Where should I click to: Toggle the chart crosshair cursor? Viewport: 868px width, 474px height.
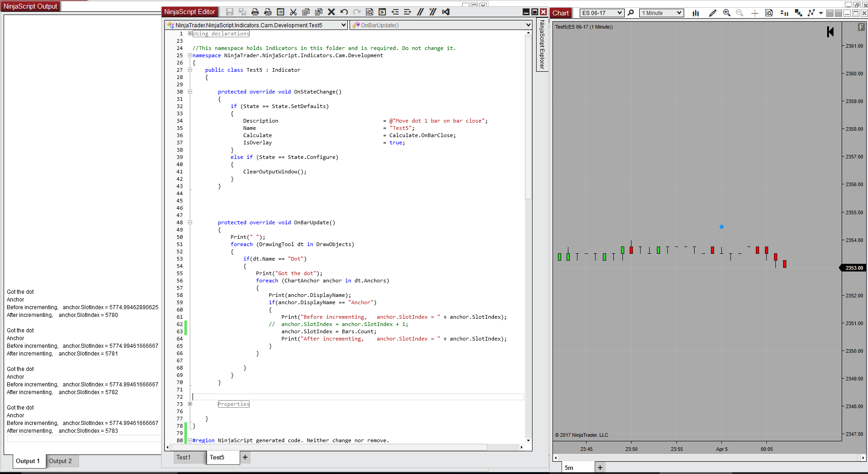(755, 13)
